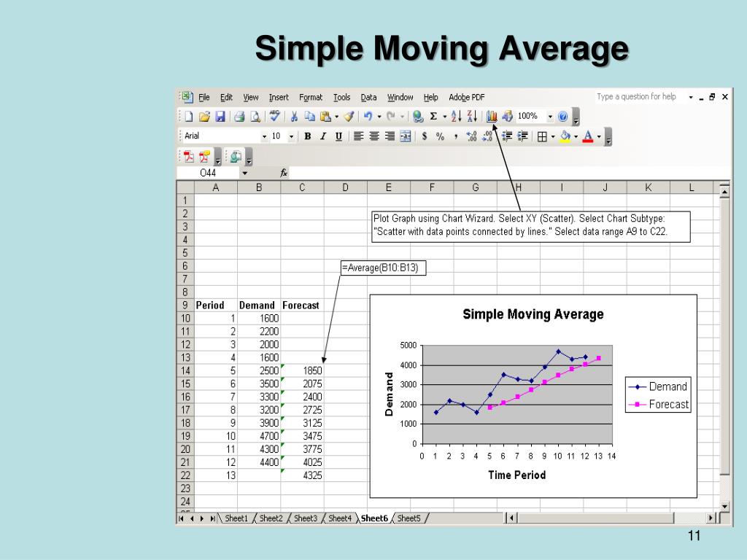Viewport: 747px width, 560px height.
Task: Click the Paste clipboard icon
Action: click(x=326, y=116)
